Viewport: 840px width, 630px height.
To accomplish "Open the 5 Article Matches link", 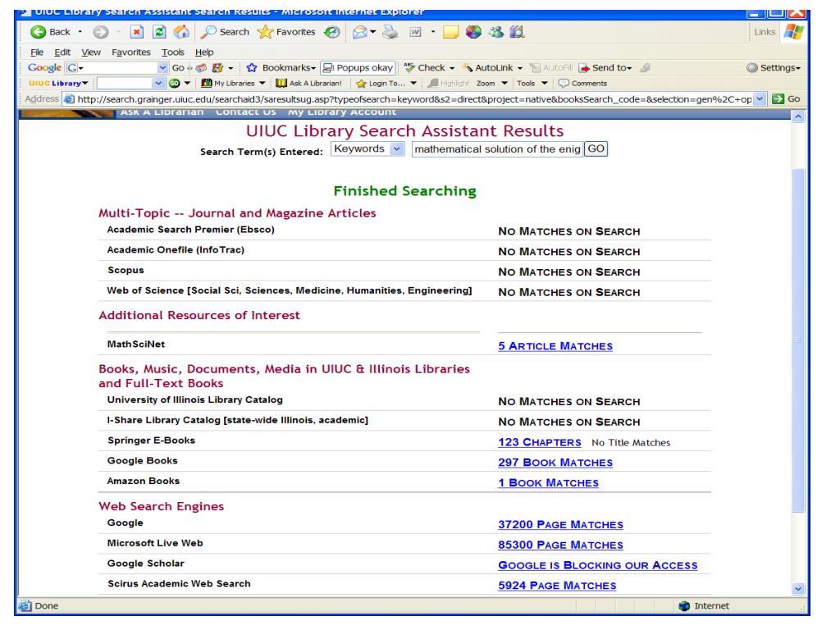I will pyautogui.click(x=555, y=346).
